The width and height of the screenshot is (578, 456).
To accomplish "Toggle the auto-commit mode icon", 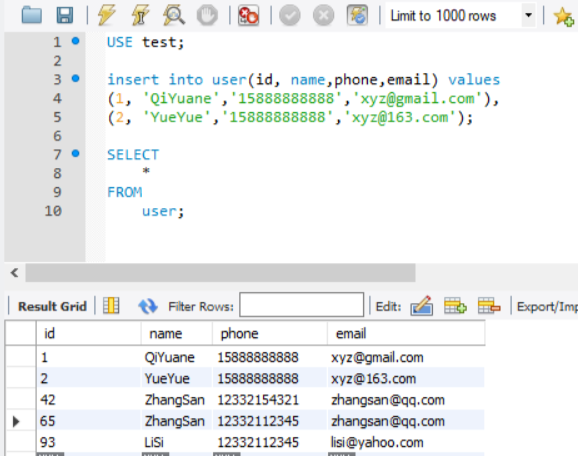I will (x=357, y=15).
